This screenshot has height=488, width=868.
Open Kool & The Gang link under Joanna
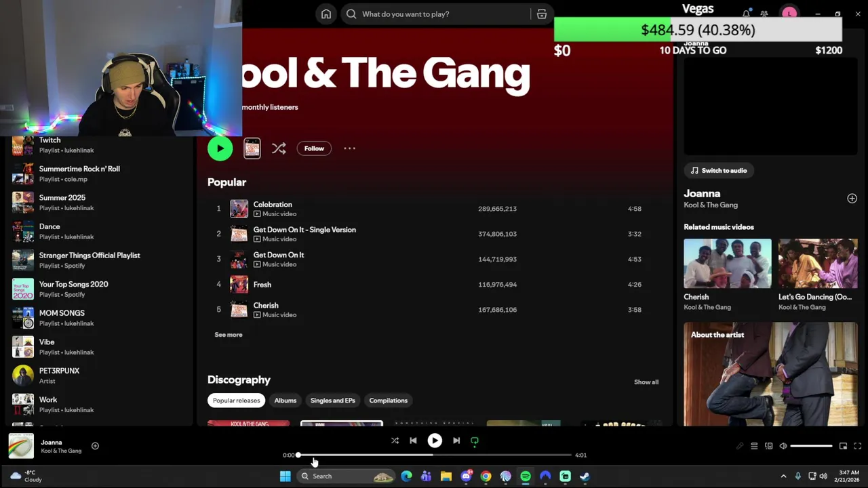tap(711, 205)
